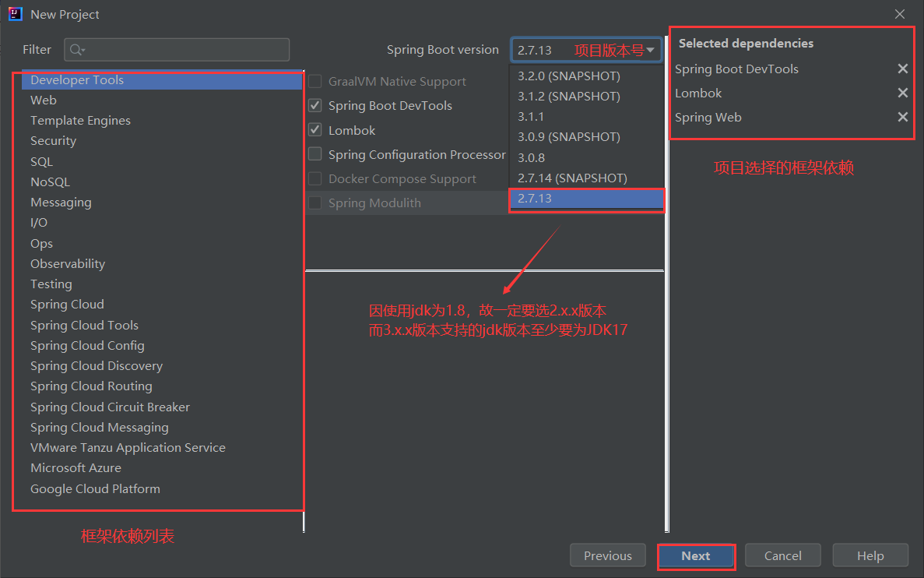
Task: Choose version 2.7.14 (SNAPSHOT)
Action: 585,178
